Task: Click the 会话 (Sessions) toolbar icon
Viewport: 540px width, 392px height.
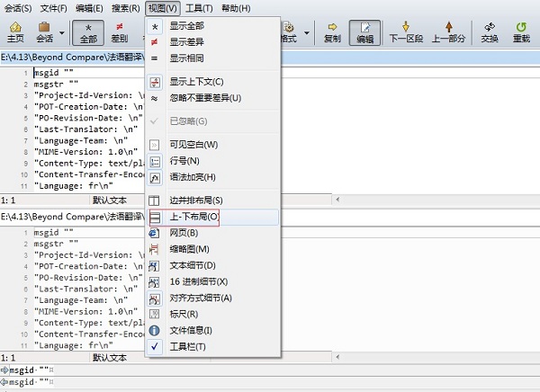Action: pyautogui.click(x=43, y=33)
